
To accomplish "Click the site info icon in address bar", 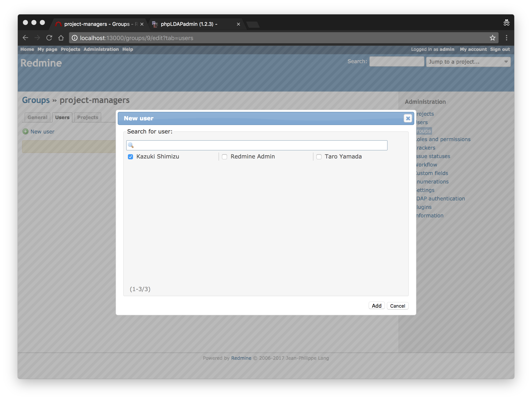I will [75, 38].
